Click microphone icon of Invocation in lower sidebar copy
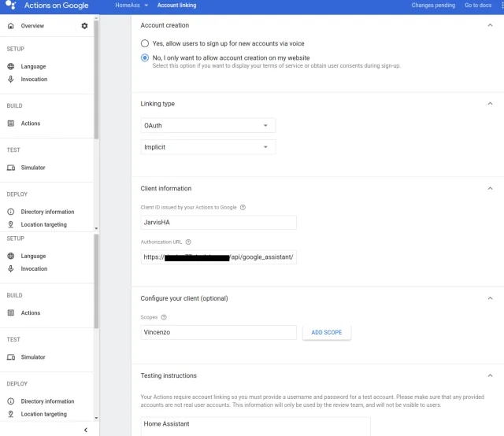Image resolution: width=504 pixels, height=436 pixels. coord(10,268)
